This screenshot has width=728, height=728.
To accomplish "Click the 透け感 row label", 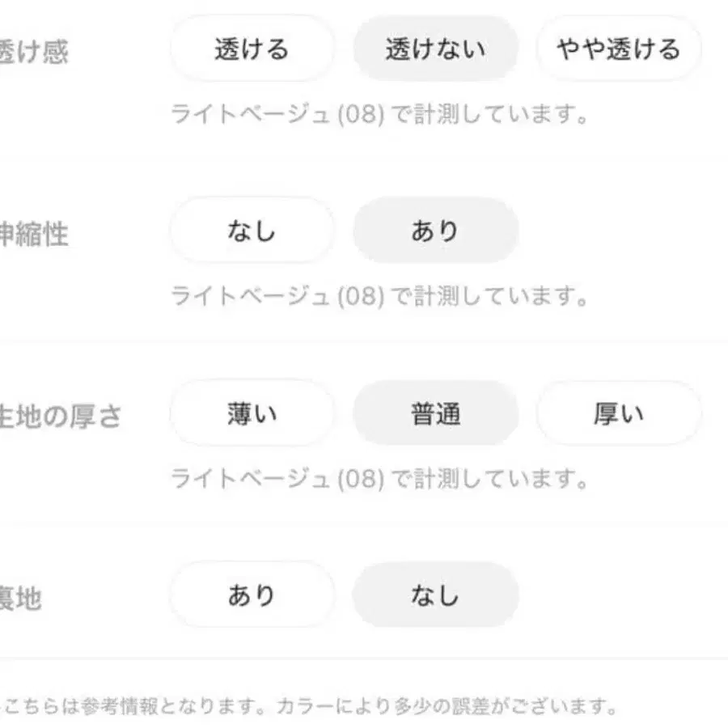I will (32, 49).
